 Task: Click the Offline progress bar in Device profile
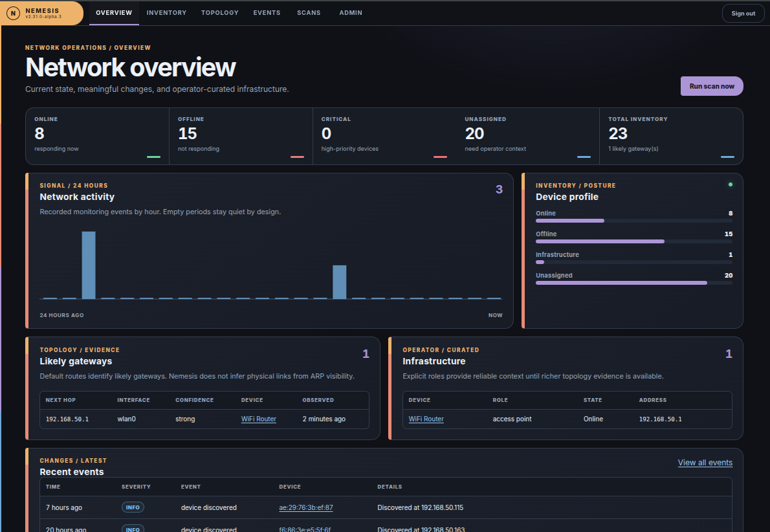point(633,241)
